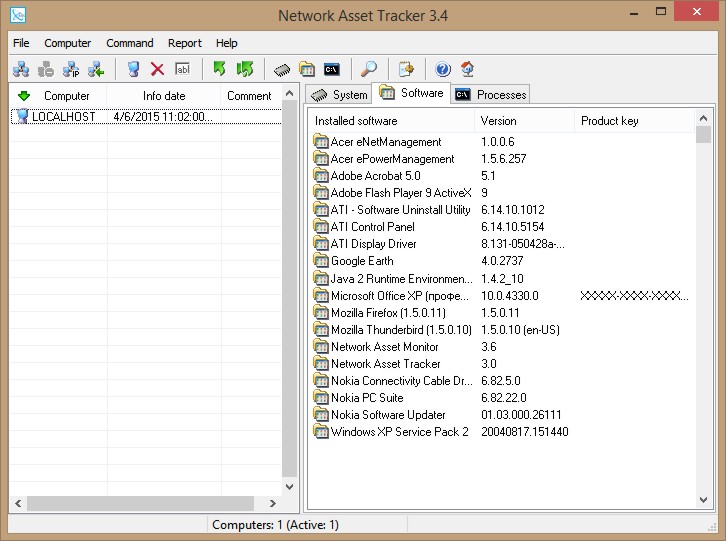Switch to the System tab
This screenshot has height=541, width=726.
339,95
